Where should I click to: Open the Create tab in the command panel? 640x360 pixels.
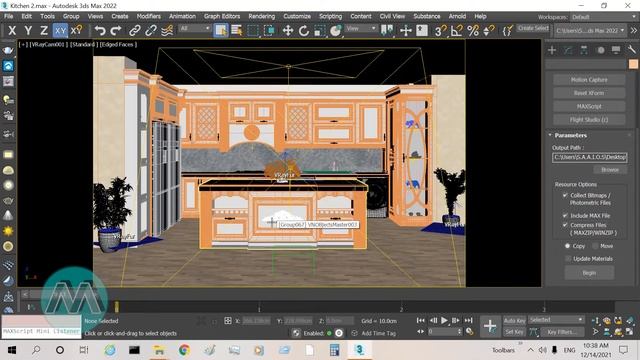click(552, 50)
